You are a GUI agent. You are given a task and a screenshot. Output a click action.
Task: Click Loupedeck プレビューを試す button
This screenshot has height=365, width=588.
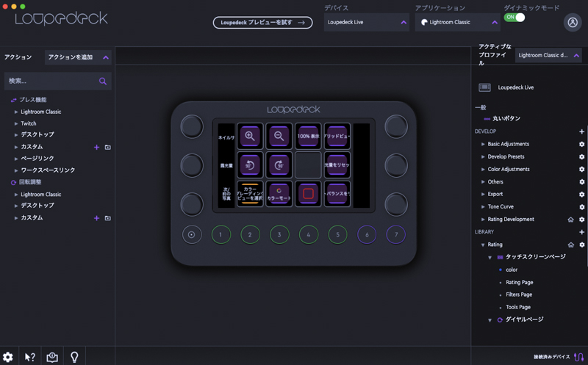tap(262, 23)
